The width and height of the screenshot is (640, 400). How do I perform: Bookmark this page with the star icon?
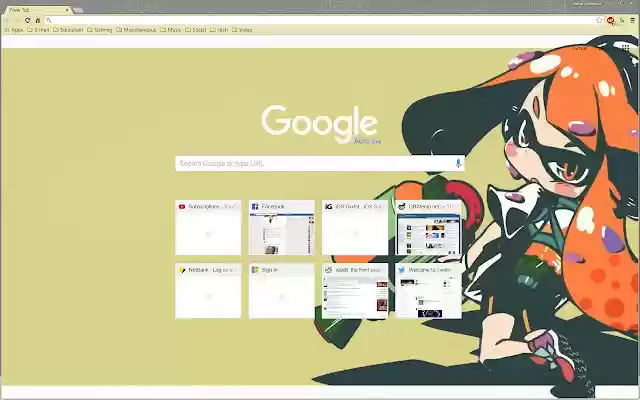coord(599,20)
